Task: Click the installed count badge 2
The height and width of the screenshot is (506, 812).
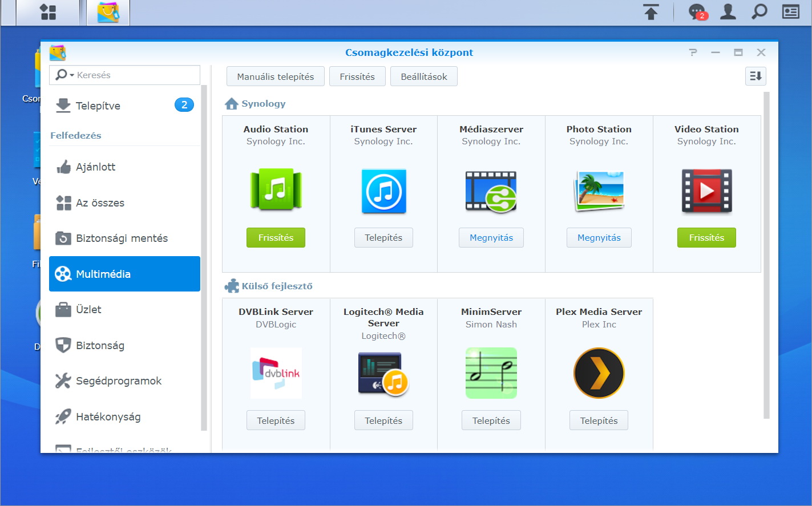Action: pyautogui.click(x=184, y=105)
